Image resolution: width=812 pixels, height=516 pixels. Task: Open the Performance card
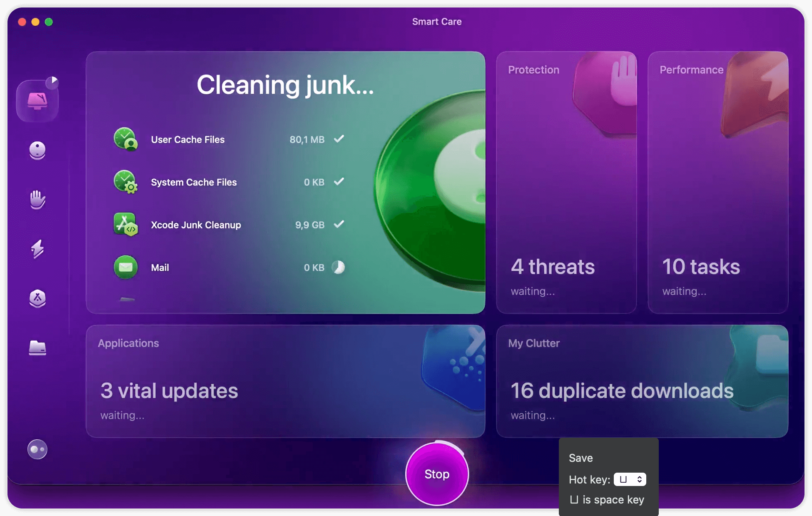click(718, 182)
